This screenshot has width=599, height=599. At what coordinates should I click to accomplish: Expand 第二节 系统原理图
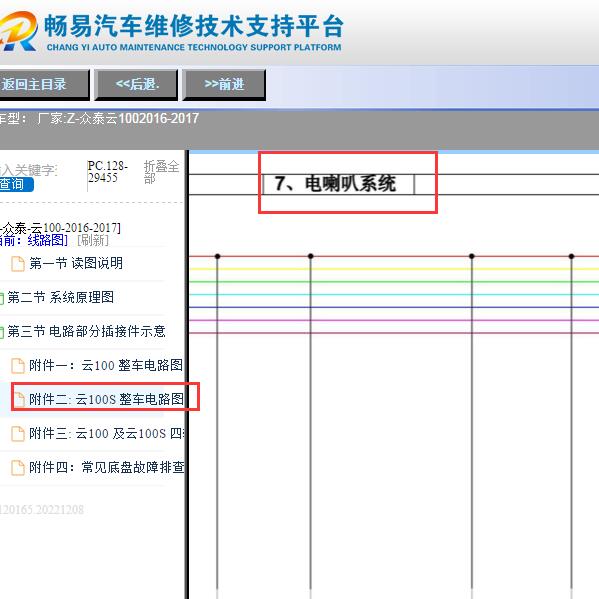60,297
